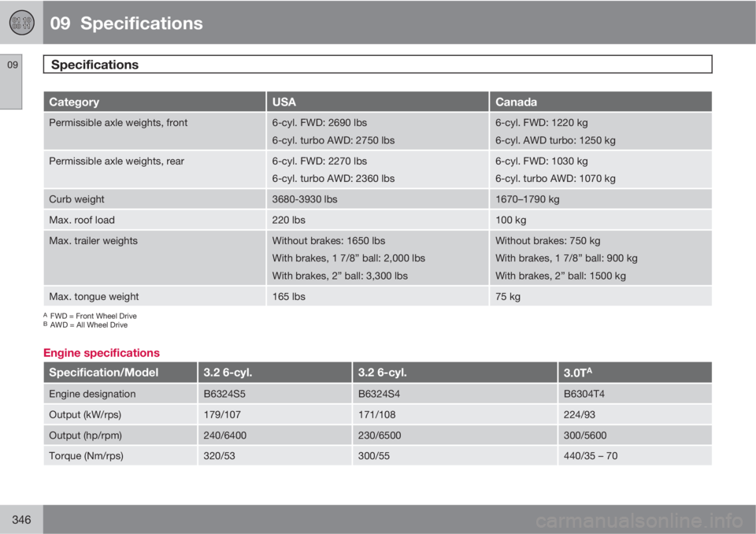Click the "240/6400" horsepower value
This screenshot has width=756, height=534.
224,436
